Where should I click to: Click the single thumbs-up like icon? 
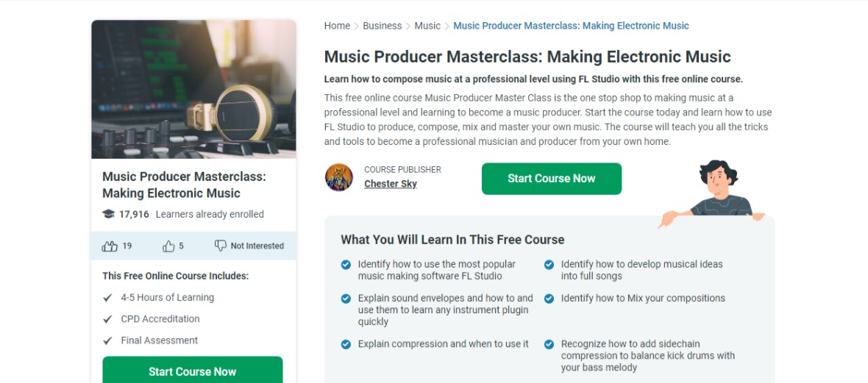(168, 246)
